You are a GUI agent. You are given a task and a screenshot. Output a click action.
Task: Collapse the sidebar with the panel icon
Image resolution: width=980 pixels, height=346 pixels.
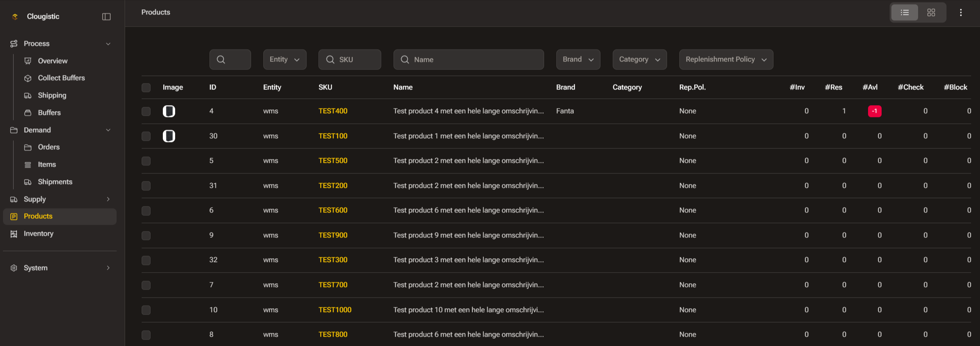tap(106, 17)
